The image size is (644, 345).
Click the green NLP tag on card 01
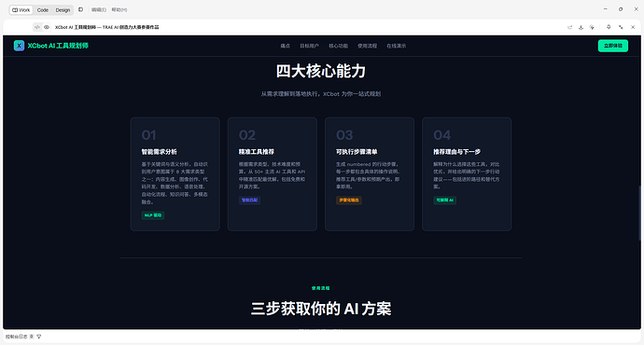(x=153, y=215)
